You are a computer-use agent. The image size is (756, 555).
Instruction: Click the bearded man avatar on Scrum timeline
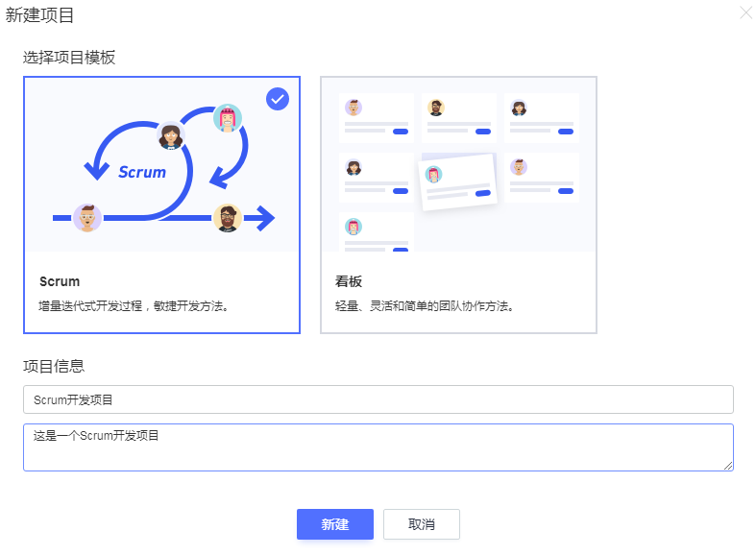[x=228, y=218]
